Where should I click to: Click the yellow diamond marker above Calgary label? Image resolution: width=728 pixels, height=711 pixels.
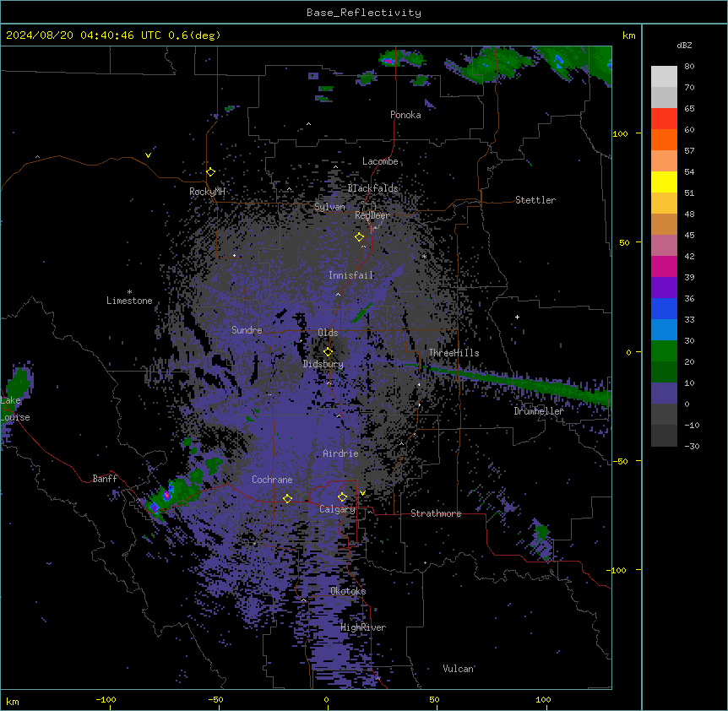[342, 497]
